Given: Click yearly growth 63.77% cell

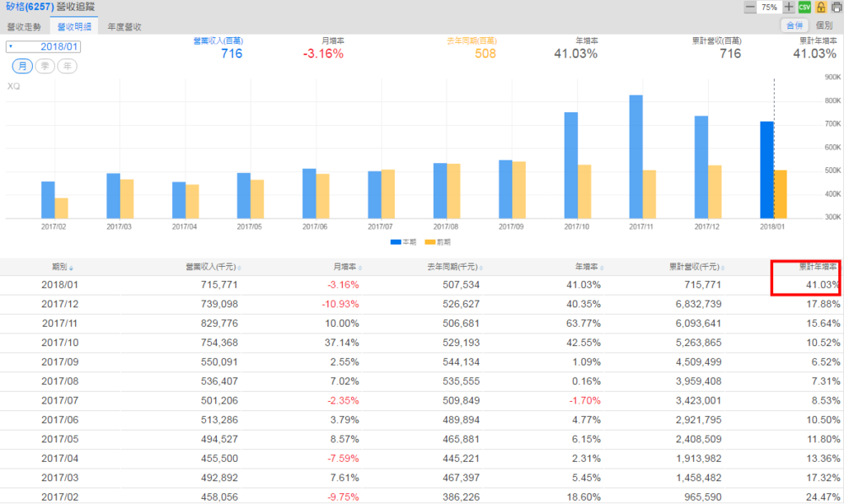Looking at the screenshot, I should tap(584, 324).
